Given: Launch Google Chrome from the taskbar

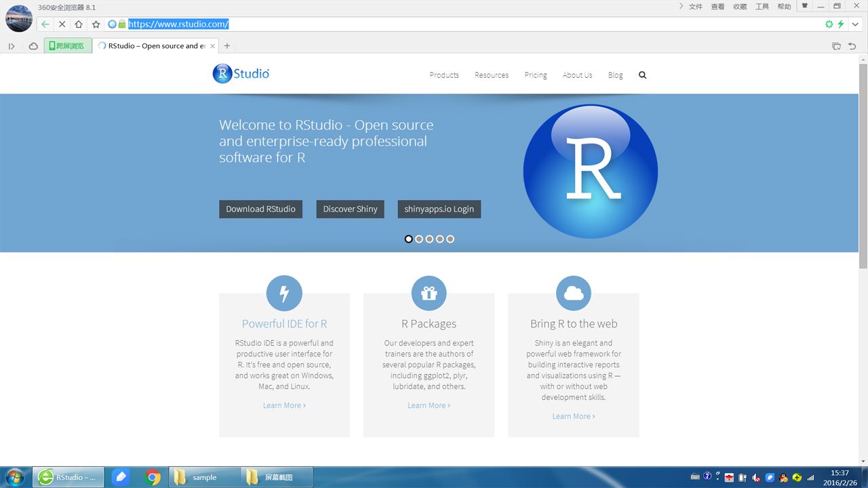Looking at the screenshot, I should click(153, 477).
